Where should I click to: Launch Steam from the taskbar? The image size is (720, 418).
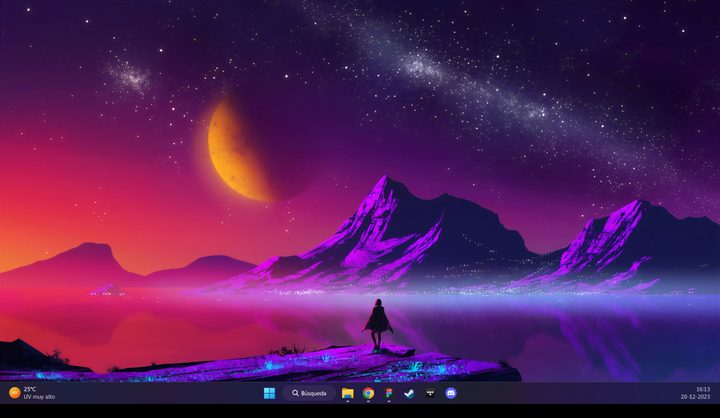coord(409,393)
